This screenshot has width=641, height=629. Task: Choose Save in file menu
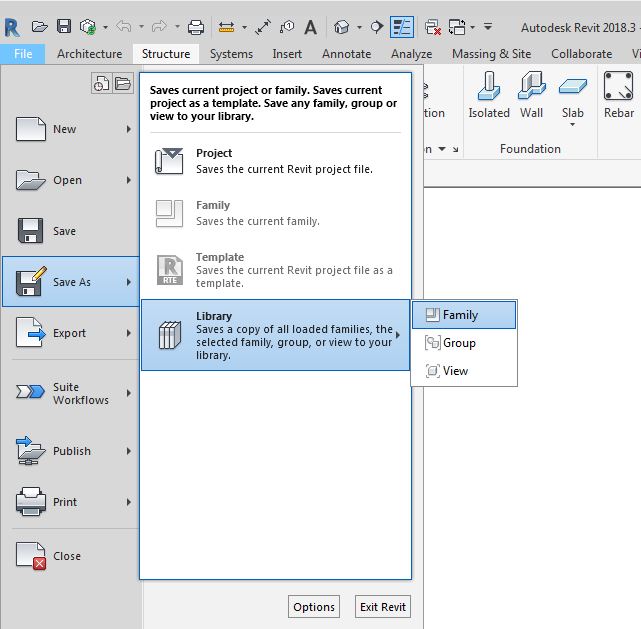pyautogui.click(x=71, y=231)
